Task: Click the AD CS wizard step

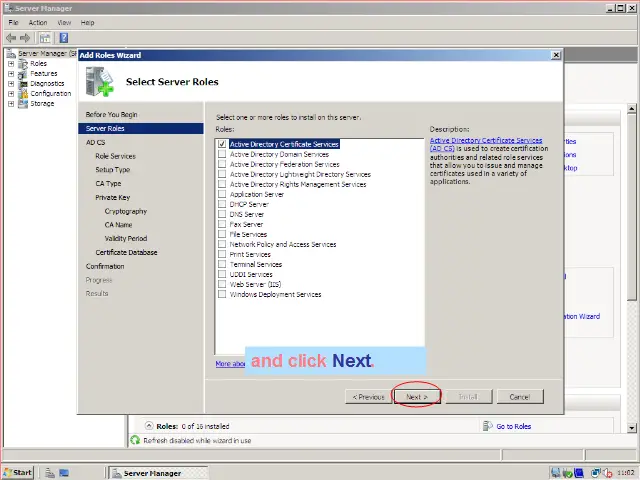Action: 96,142
